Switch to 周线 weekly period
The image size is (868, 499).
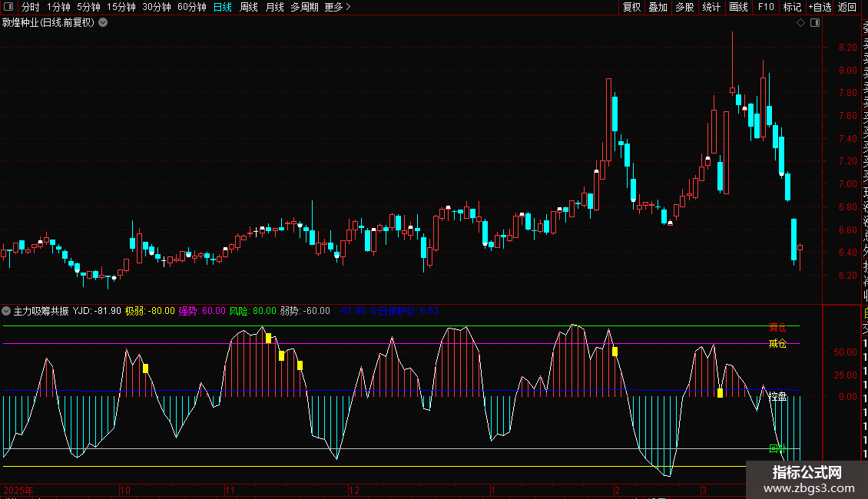click(248, 7)
